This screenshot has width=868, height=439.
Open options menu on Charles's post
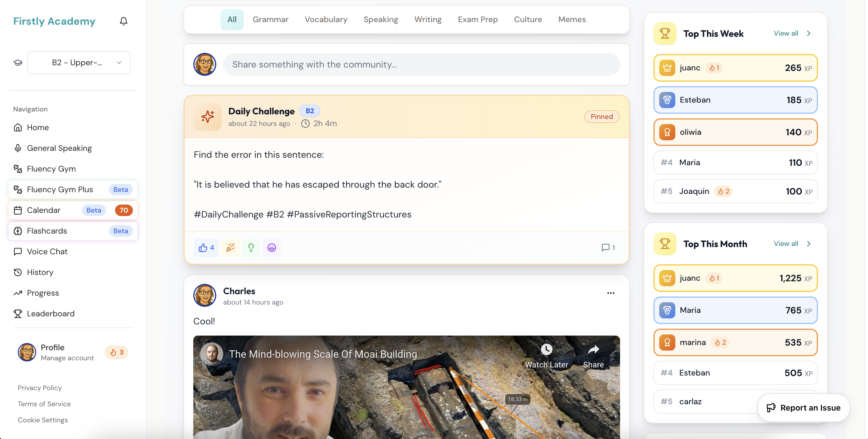pos(611,293)
